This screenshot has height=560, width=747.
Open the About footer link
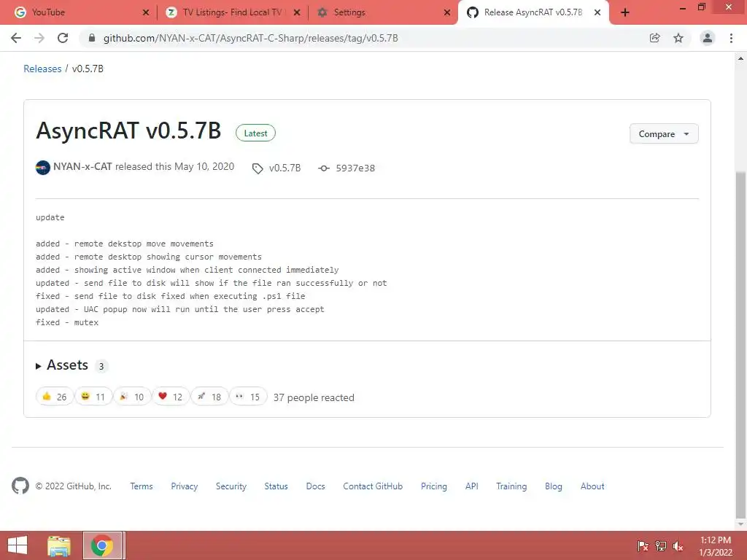[592, 486]
